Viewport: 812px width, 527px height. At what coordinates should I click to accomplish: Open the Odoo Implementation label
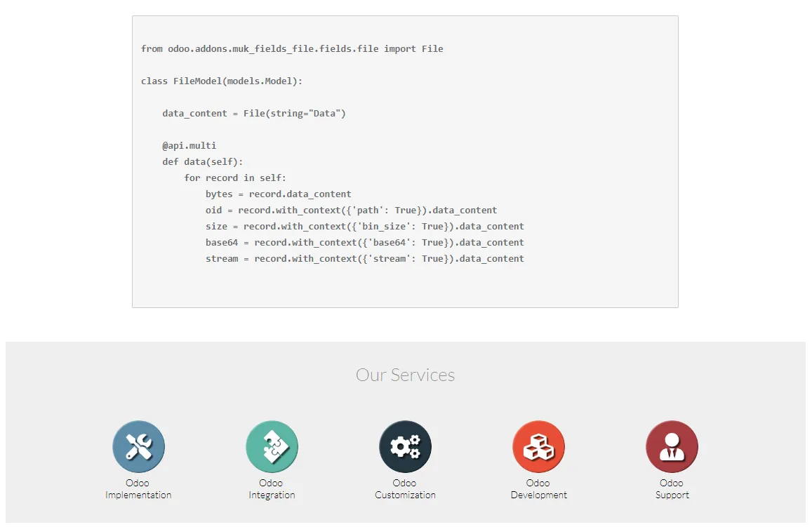point(138,488)
